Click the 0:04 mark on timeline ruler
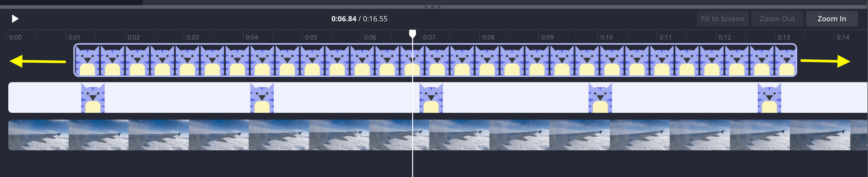Image resolution: width=868 pixels, height=177 pixels. [252, 37]
